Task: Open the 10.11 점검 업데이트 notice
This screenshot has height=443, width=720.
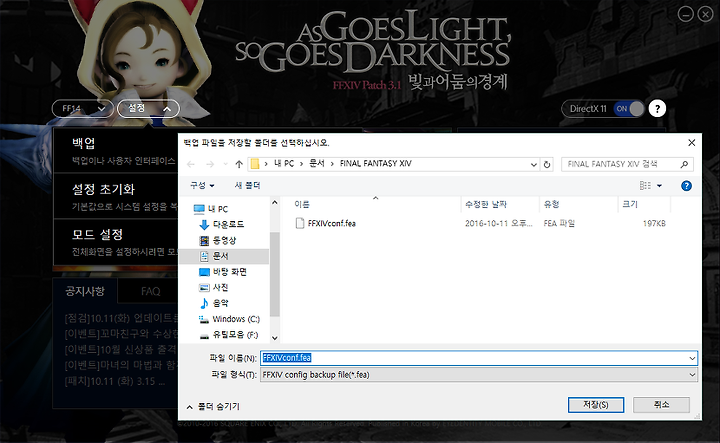Action: (121, 318)
